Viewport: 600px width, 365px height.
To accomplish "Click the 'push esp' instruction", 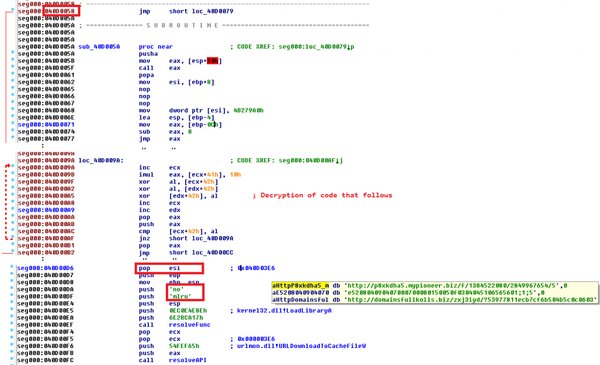I will tap(160, 303).
